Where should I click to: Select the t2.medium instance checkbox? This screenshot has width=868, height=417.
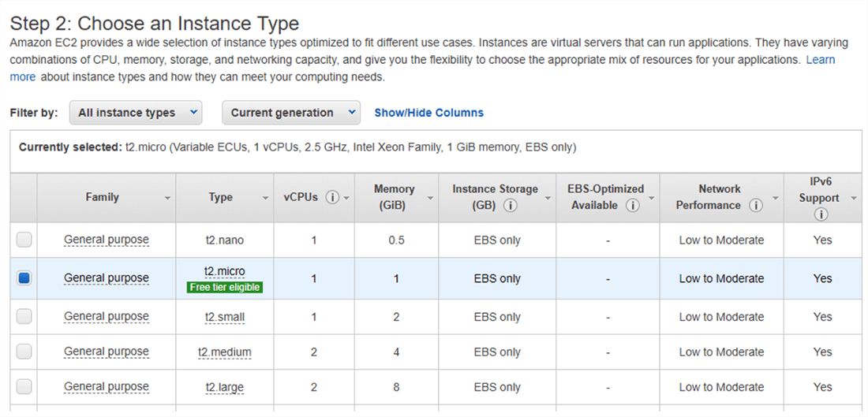coord(24,352)
